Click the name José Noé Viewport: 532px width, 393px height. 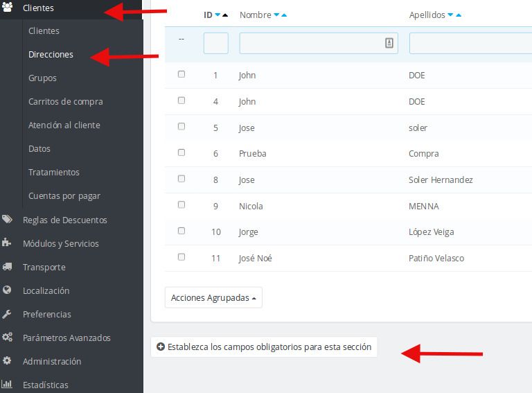pos(256,258)
